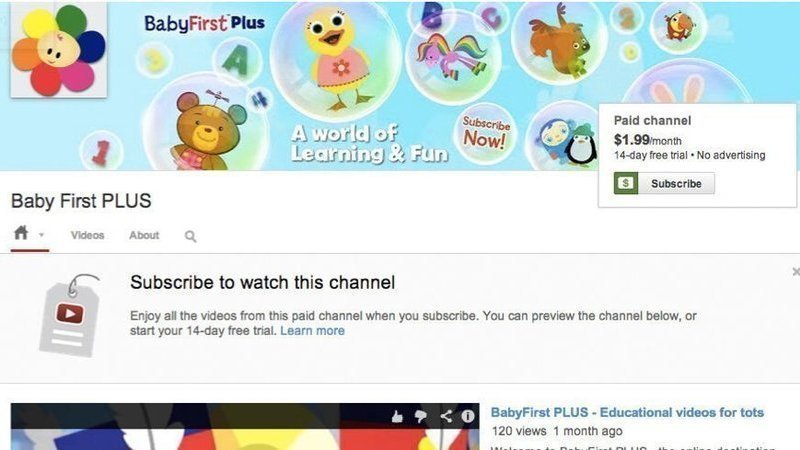Expand the dropdown arrow beside home icon
The height and width of the screenshot is (450, 800).
pyautogui.click(x=41, y=235)
